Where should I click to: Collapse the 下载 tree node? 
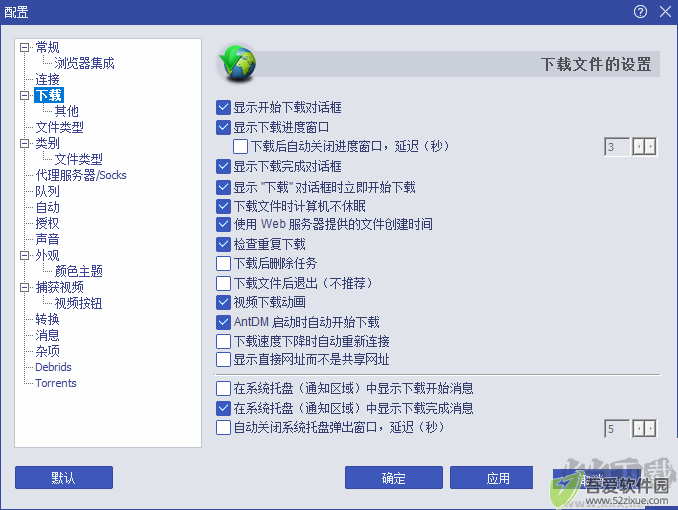coord(25,95)
